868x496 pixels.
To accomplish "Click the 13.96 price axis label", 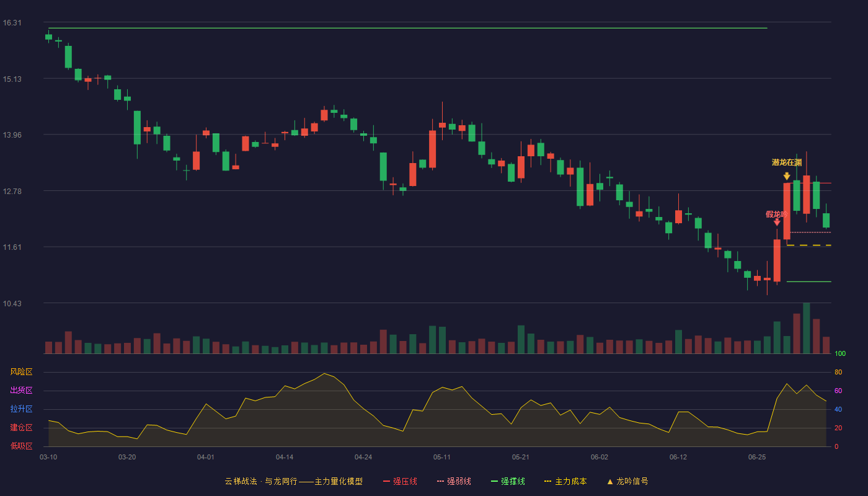I will pos(12,135).
